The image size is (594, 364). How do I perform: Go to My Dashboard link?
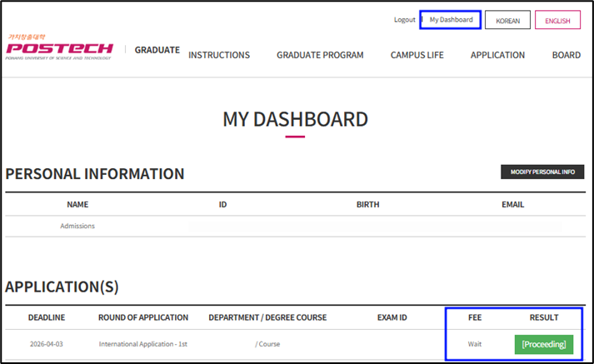click(x=451, y=19)
